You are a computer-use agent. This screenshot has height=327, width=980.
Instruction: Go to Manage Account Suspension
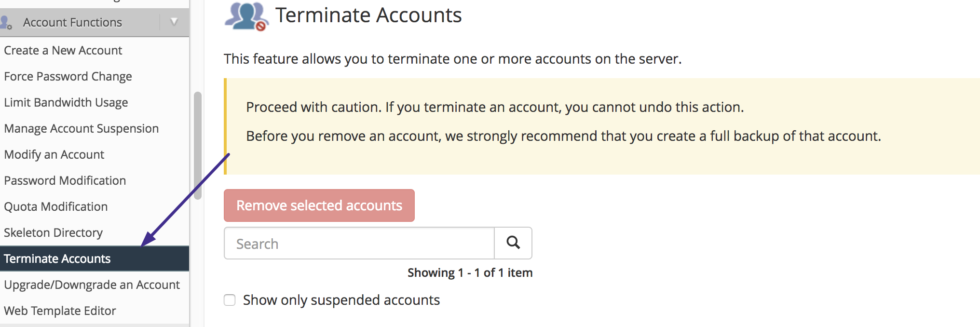(82, 129)
